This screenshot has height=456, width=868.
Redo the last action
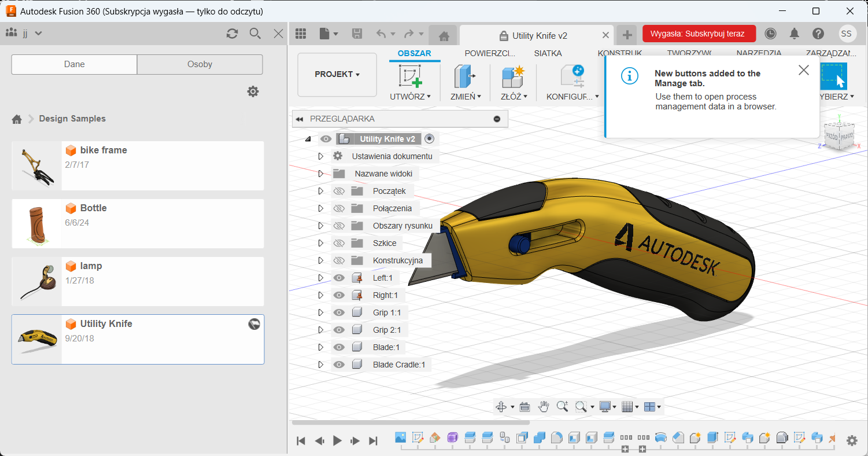click(x=409, y=34)
